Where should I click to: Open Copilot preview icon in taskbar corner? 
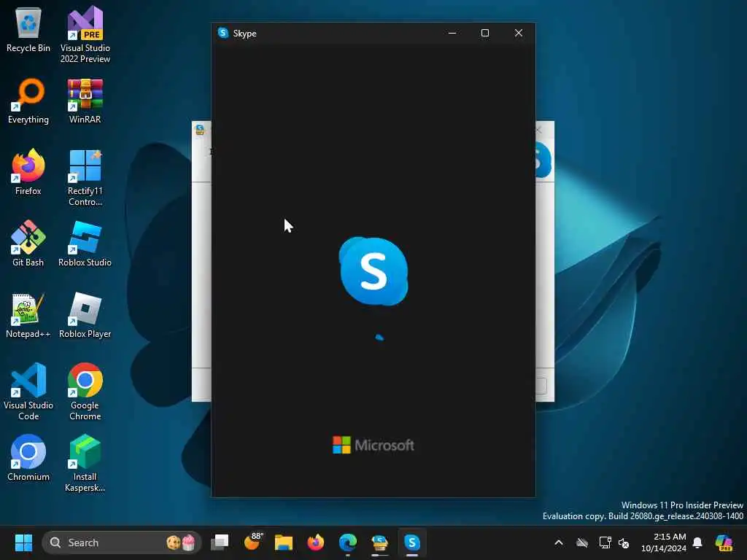pos(724,542)
